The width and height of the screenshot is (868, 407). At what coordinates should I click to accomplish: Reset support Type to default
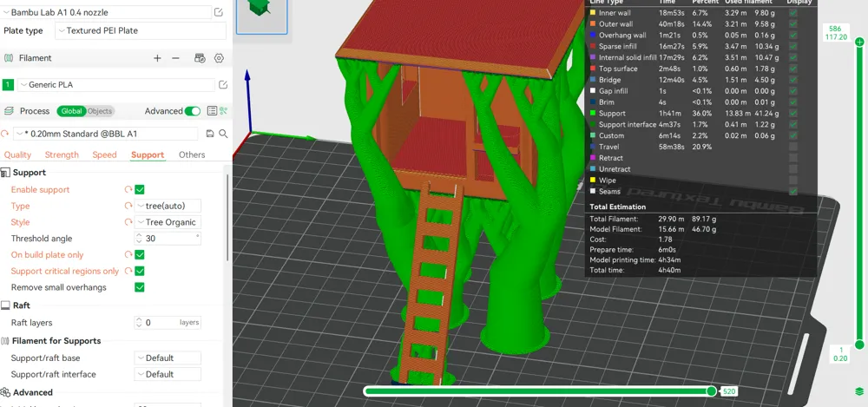128,206
